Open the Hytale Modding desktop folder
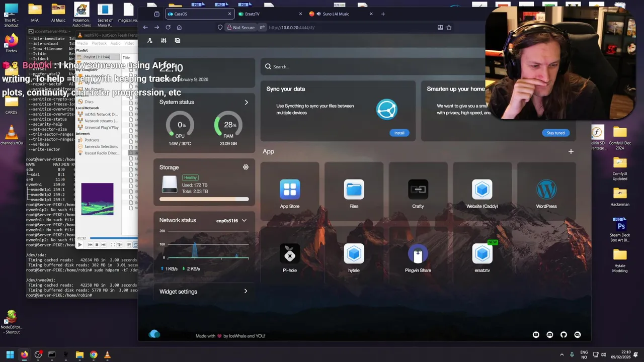The height and width of the screenshot is (362, 644). (620, 261)
